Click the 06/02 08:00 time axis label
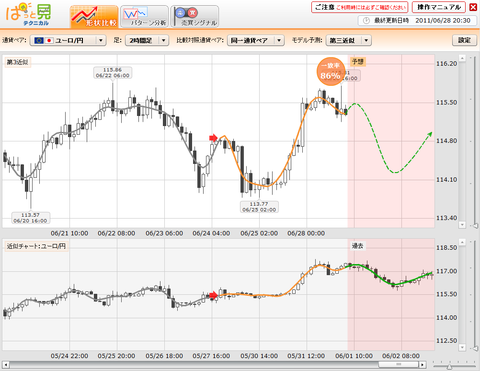 pyautogui.click(x=401, y=356)
